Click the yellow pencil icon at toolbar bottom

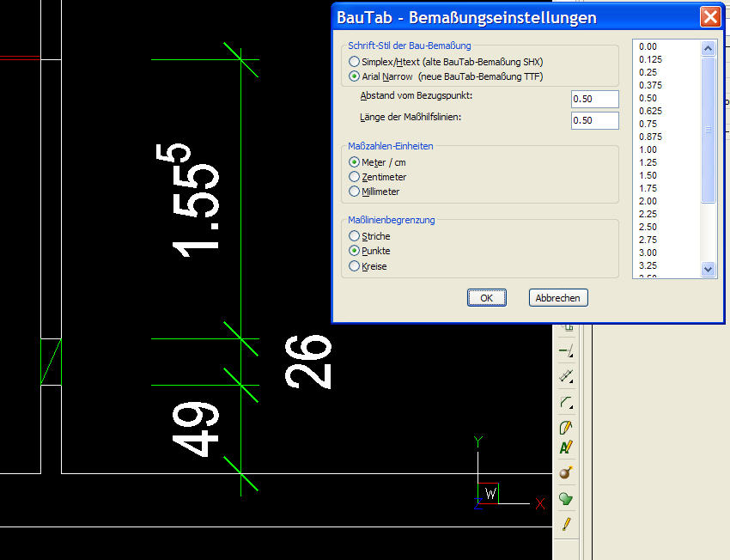coord(566,524)
